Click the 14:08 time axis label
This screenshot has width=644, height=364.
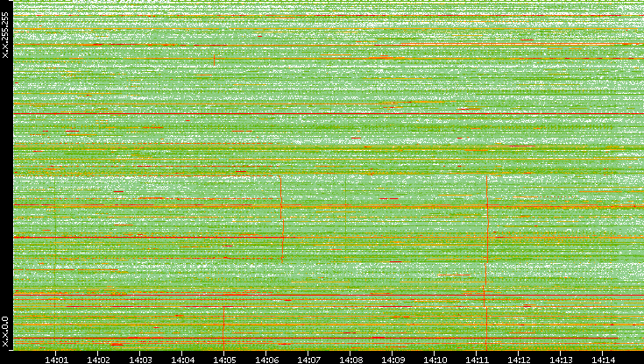(350, 360)
